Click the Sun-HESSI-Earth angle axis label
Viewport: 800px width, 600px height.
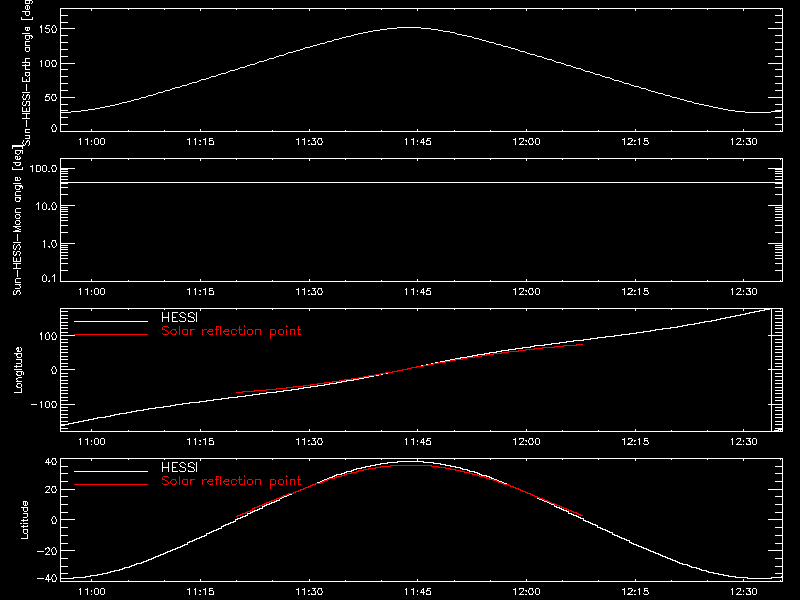27,73
